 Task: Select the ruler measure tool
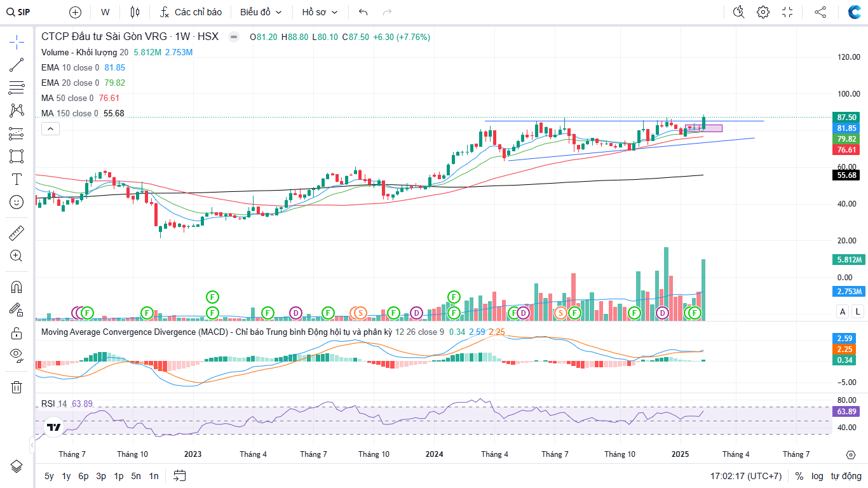tap(17, 233)
